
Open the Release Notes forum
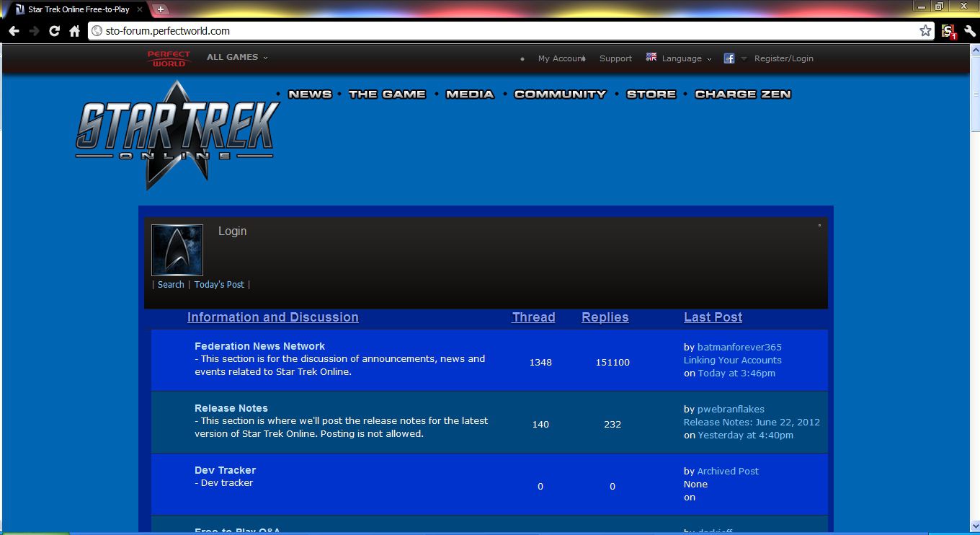231,408
